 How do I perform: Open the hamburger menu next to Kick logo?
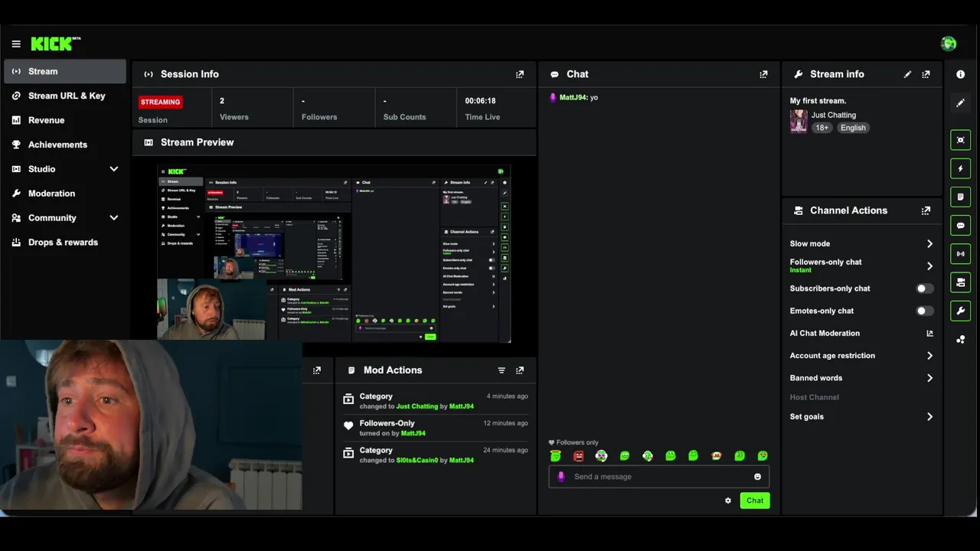[x=16, y=44]
